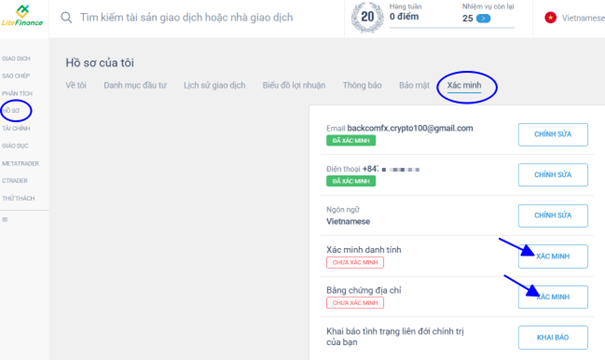
Task: Switch to the Về tôi tab
Action: click(76, 85)
